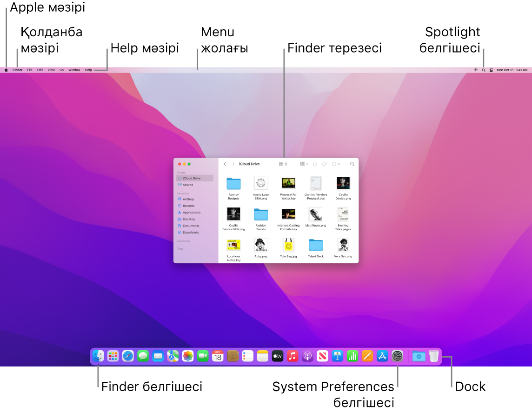Open Photos app in the Dock

[187, 356]
